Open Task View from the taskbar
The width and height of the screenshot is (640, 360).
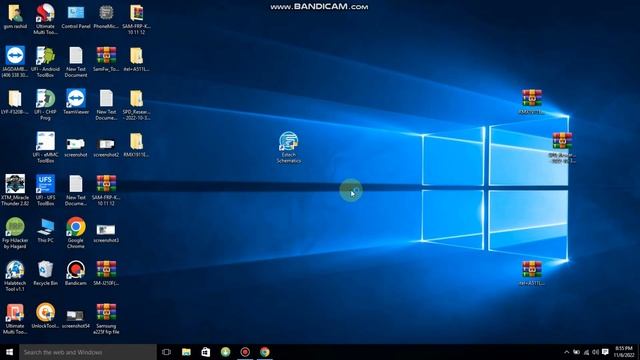166,352
